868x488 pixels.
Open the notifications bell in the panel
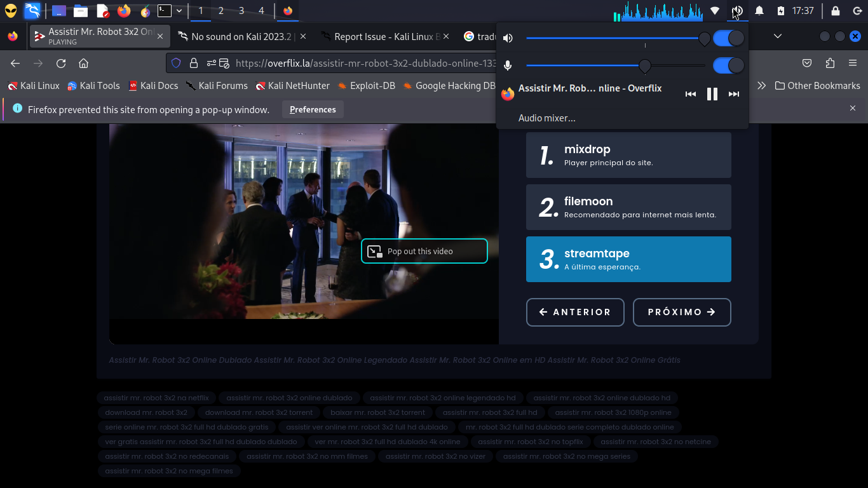point(759,11)
